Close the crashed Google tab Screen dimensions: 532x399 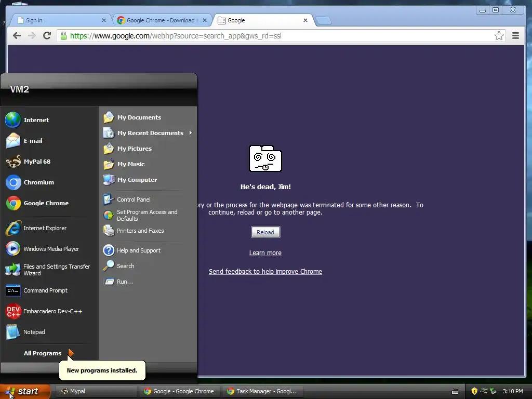(305, 20)
